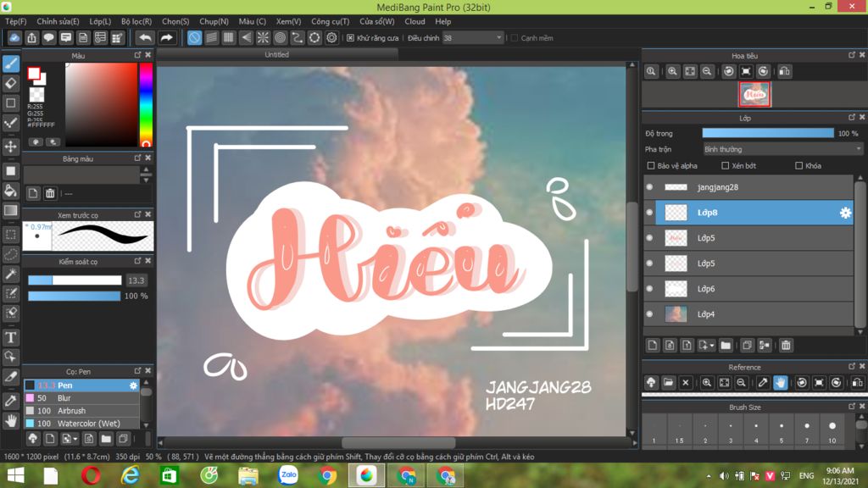This screenshot has height=488, width=868.
Task: Merge the layer down
Action: click(765, 346)
